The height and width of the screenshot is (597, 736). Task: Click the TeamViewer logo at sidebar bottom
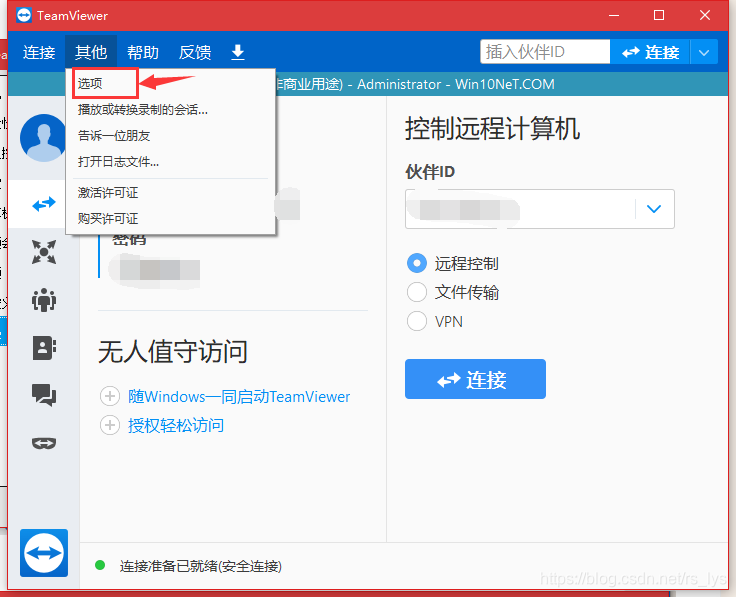pos(44,553)
